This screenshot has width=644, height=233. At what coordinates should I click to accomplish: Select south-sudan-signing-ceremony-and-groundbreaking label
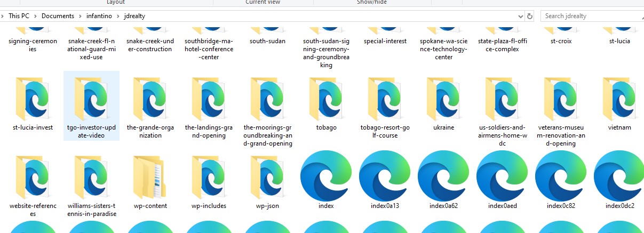[x=326, y=53]
